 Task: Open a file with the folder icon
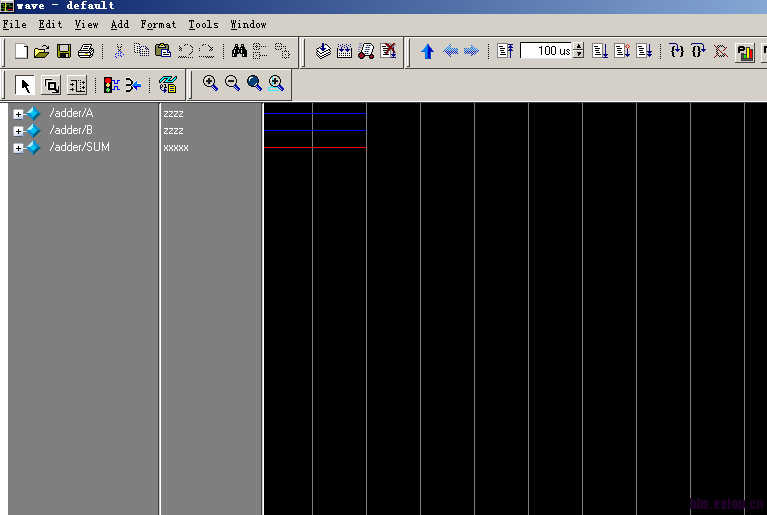tap(42, 51)
